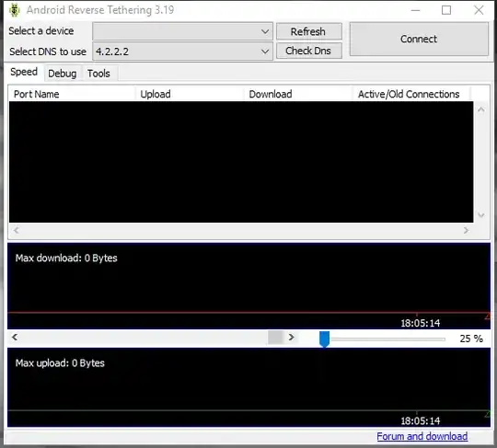The width and height of the screenshot is (497, 448).
Task: Click the Connect button
Action: pyautogui.click(x=419, y=39)
